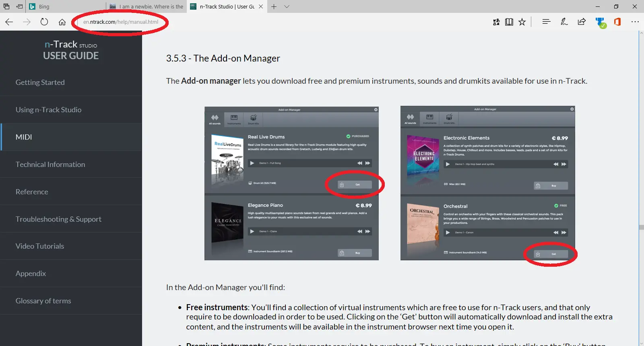The height and width of the screenshot is (346, 644).
Task: Open the Hub three-lines icon
Action: tap(546, 22)
